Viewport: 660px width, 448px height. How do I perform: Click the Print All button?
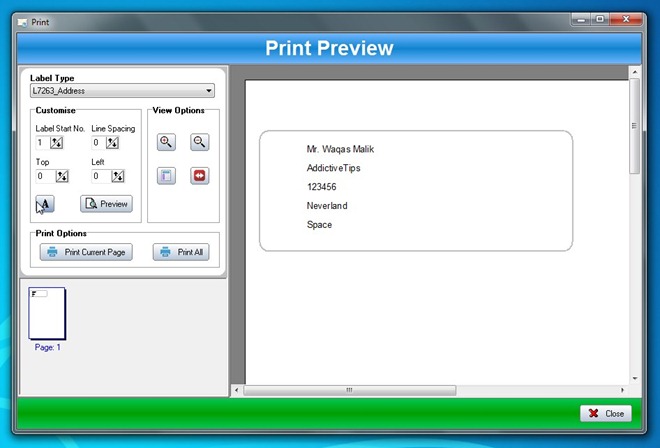coord(181,252)
